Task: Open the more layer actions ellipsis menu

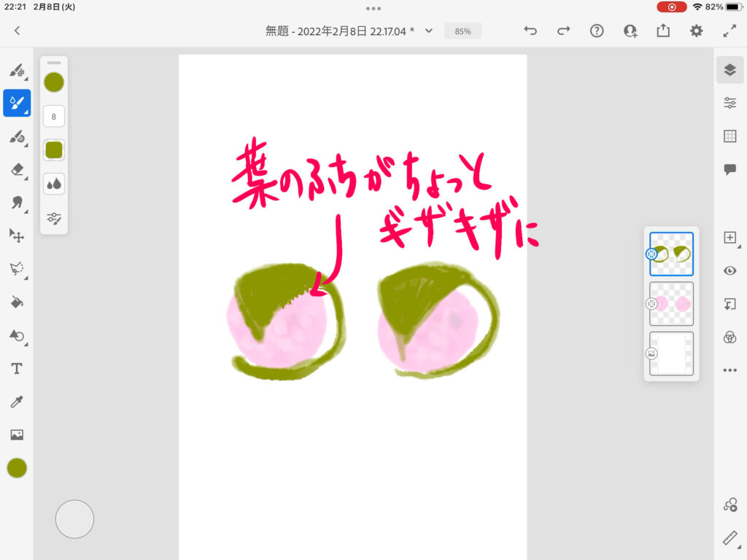Action: tap(729, 370)
